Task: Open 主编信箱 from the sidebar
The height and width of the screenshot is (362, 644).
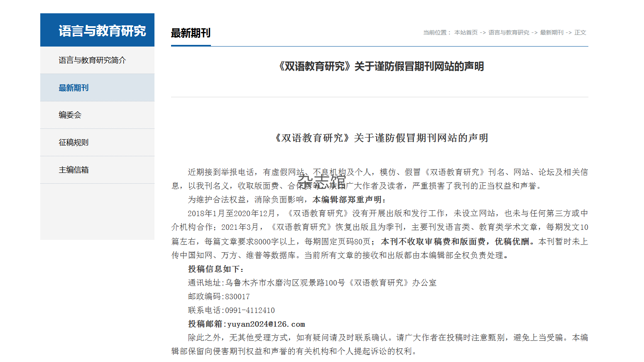Action: point(73,170)
